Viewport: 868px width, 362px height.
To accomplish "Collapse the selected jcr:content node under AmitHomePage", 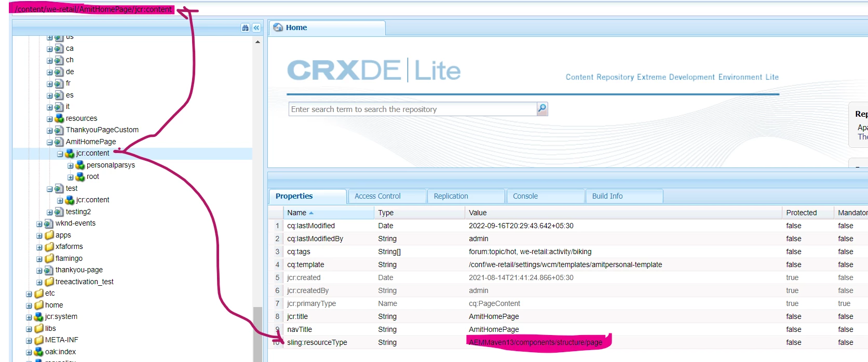I will point(60,154).
